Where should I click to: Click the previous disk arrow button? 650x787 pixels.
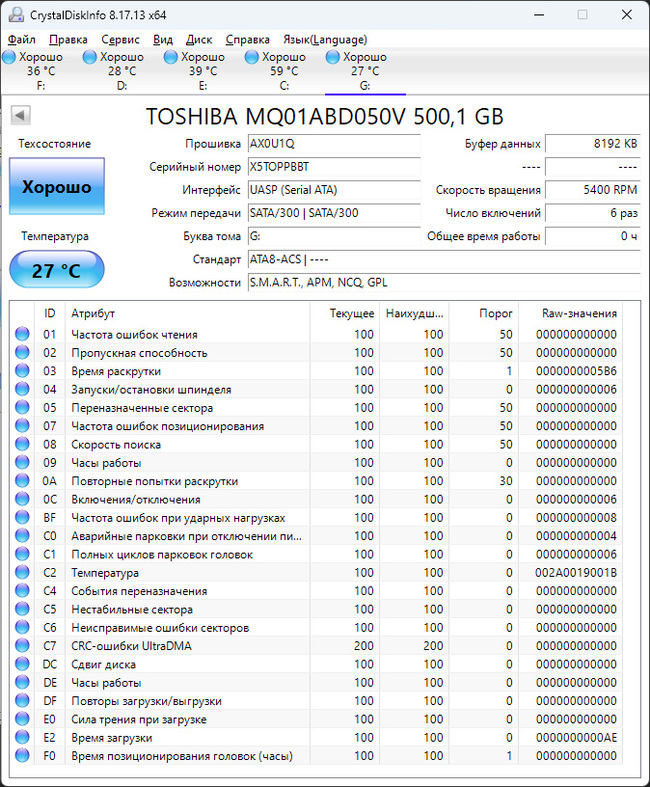coord(20,116)
